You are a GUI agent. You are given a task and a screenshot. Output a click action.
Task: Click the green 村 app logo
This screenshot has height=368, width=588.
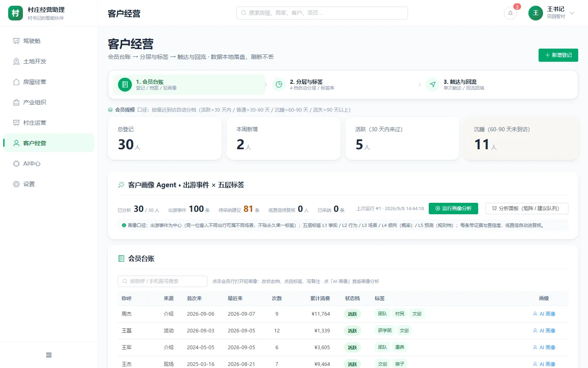(x=16, y=13)
